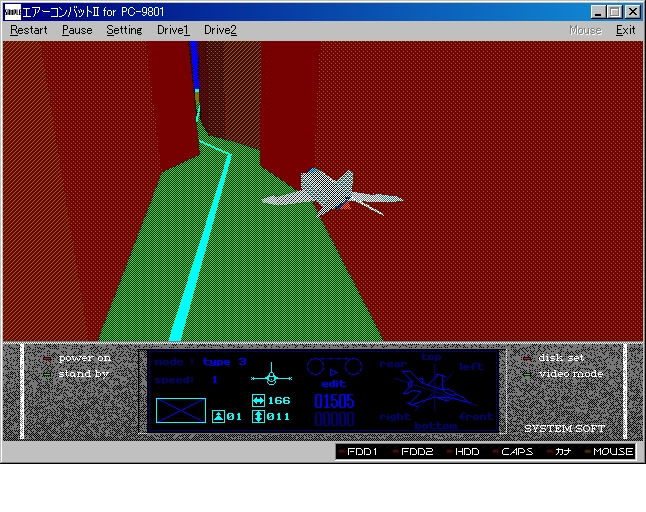Click the MOUSE indicator in status bar
646x512 pixels.
[x=609, y=451]
